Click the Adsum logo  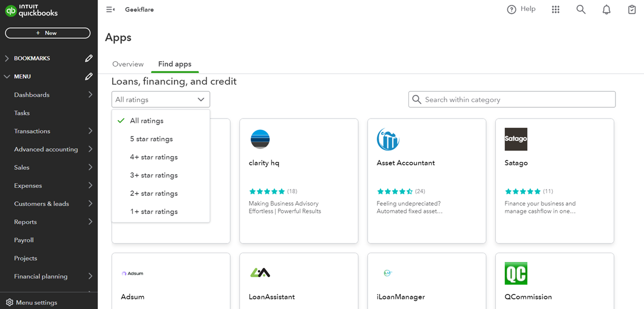[132, 274]
